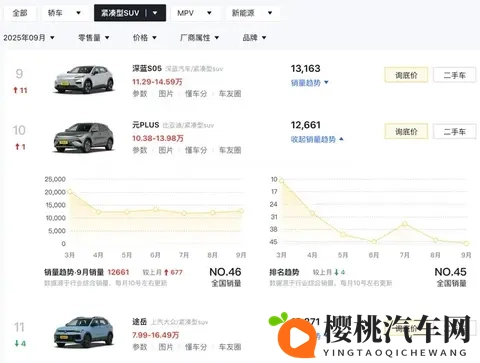View 参数 for 元PLUS
The width and height of the screenshot is (480, 363).
click(140, 150)
